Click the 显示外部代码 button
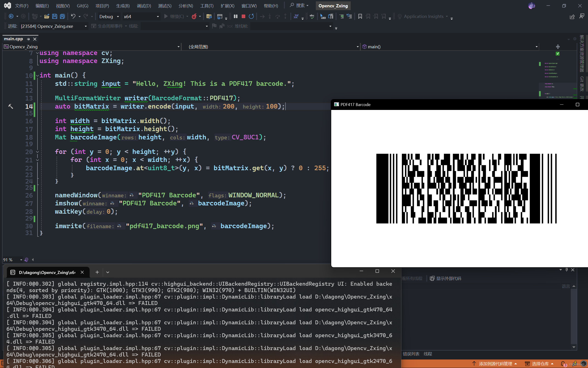The width and height of the screenshot is (588, 368). (x=445, y=278)
